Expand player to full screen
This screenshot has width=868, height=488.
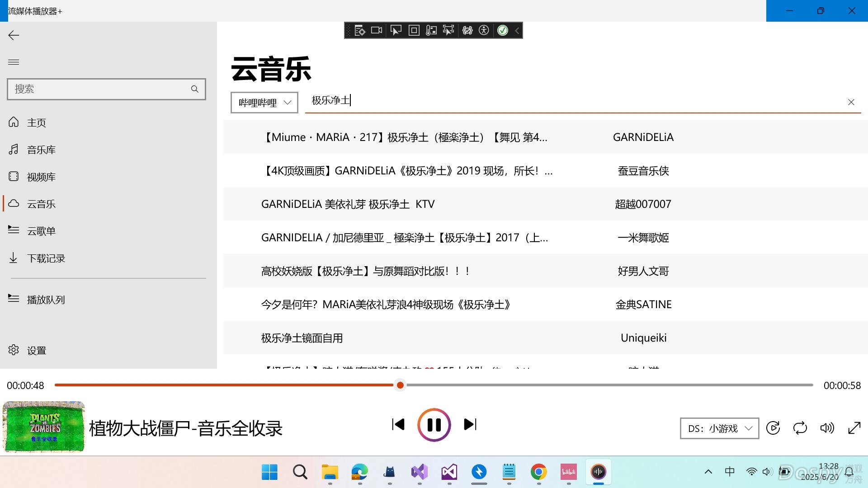point(854,428)
